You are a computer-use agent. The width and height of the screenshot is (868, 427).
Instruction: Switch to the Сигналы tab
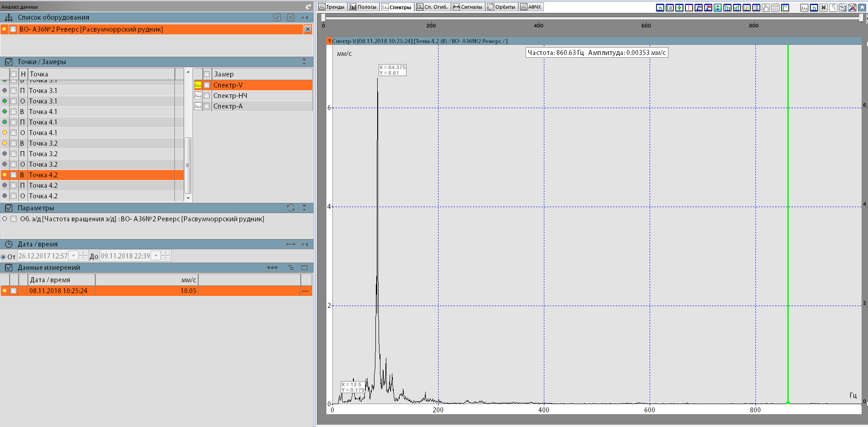[x=467, y=7]
